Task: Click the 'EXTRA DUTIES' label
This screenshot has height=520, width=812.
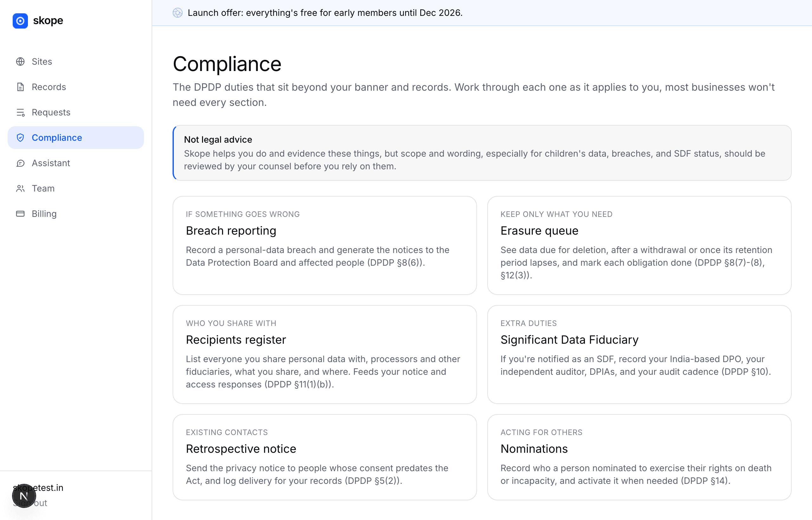Action: (x=529, y=323)
